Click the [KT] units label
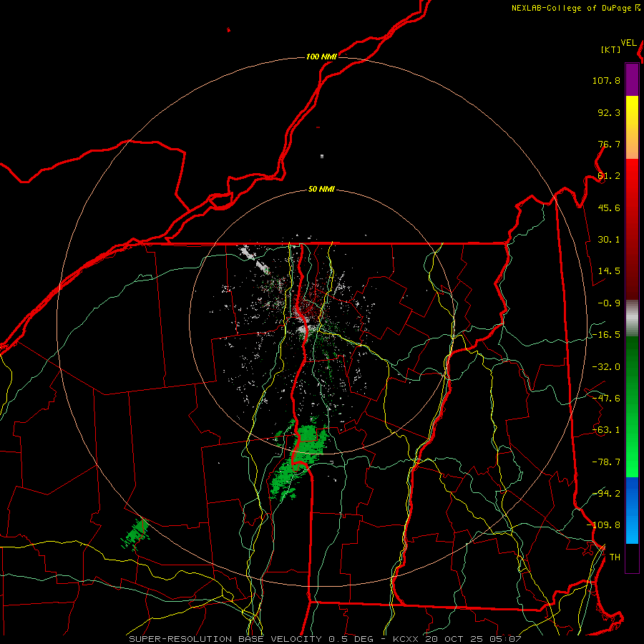This screenshot has width=644, height=644. click(611, 49)
